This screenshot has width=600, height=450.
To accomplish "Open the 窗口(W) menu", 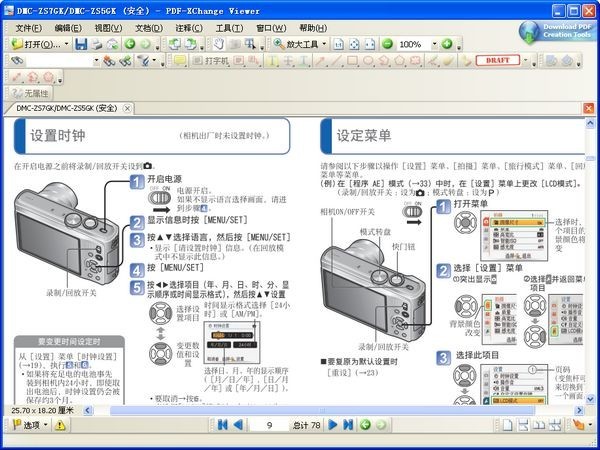I will pyautogui.click(x=271, y=28).
